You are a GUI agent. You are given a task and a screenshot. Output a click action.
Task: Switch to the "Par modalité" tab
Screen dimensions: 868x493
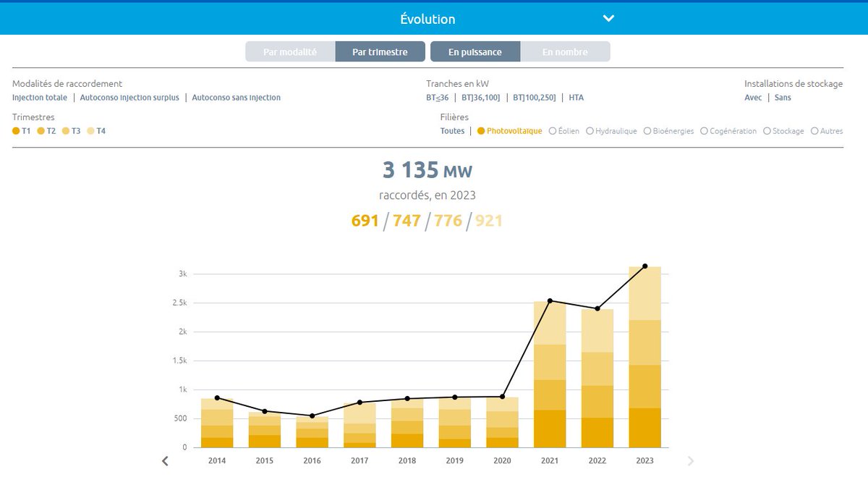[290, 51]
